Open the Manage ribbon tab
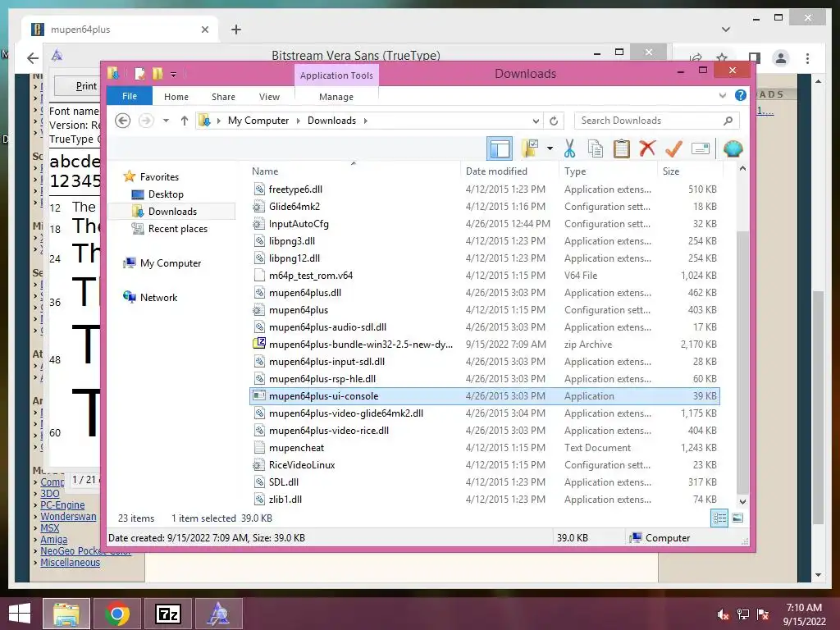 [x=336, y=97]
